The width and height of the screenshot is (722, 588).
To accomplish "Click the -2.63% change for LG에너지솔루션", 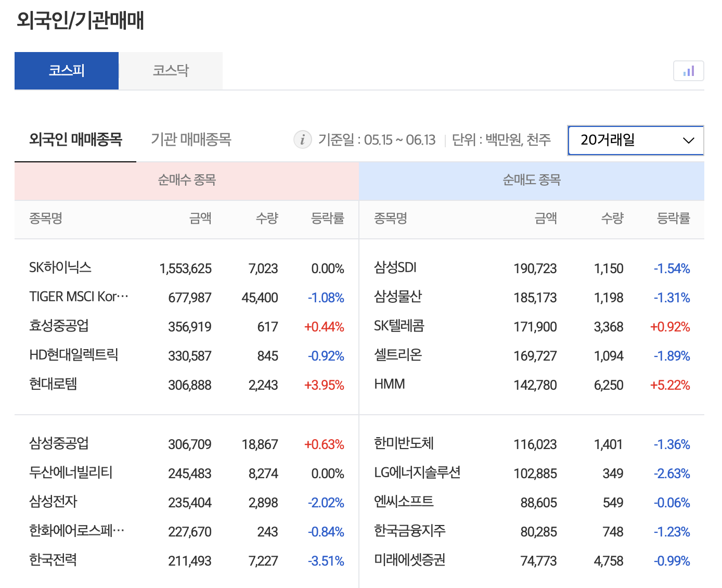I will [x=672, y=474].
